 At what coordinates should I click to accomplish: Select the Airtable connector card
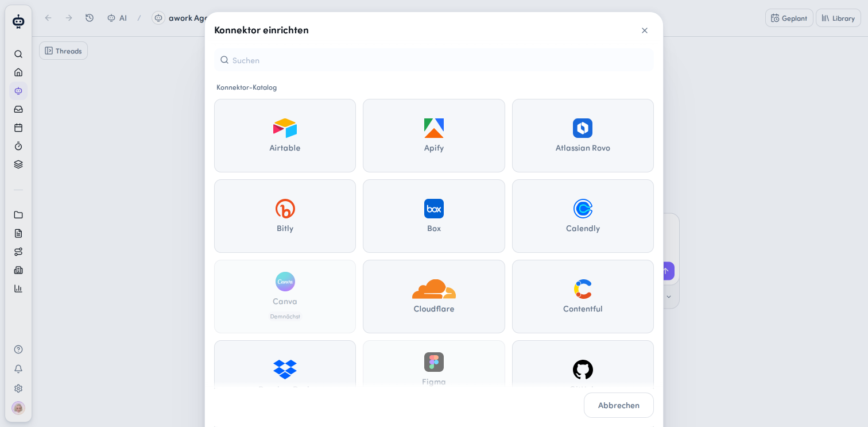(x=285, y=136)
